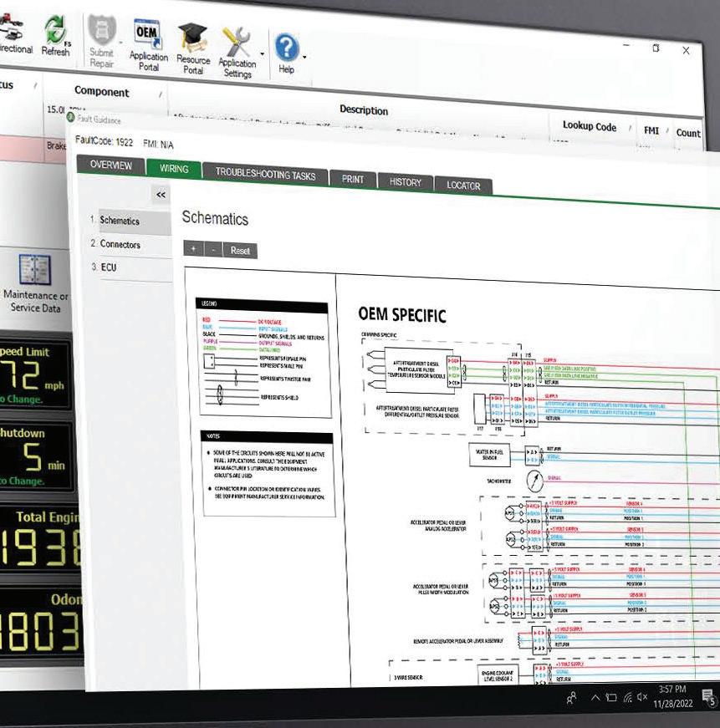Expand the Help dropdown arrow

[x=304, y=57]
